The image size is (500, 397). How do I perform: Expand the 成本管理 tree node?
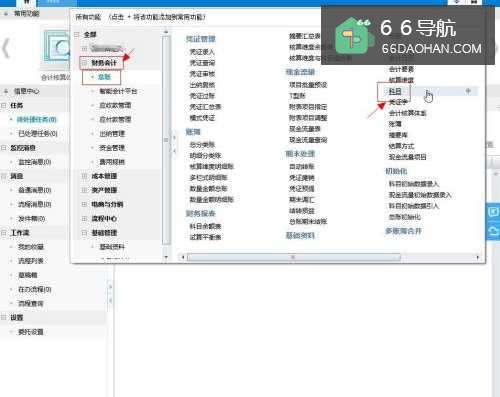(x=84, y=176)
